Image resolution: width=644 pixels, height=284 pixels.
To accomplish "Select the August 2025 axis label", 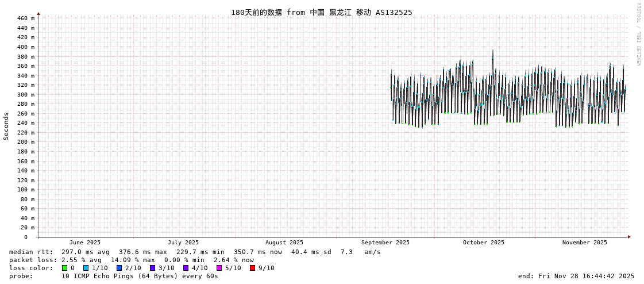I will 284,243.
